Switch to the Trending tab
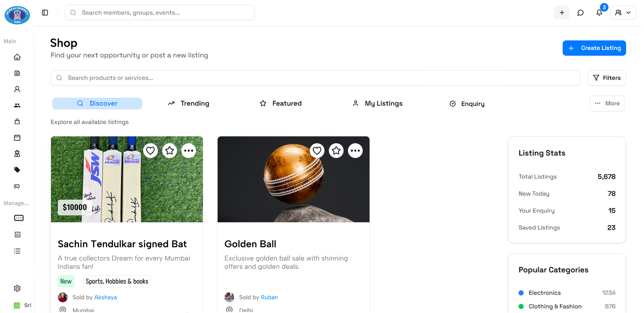Image resolution: width=644 pixels, height=313 pixels. coord(188,104)
